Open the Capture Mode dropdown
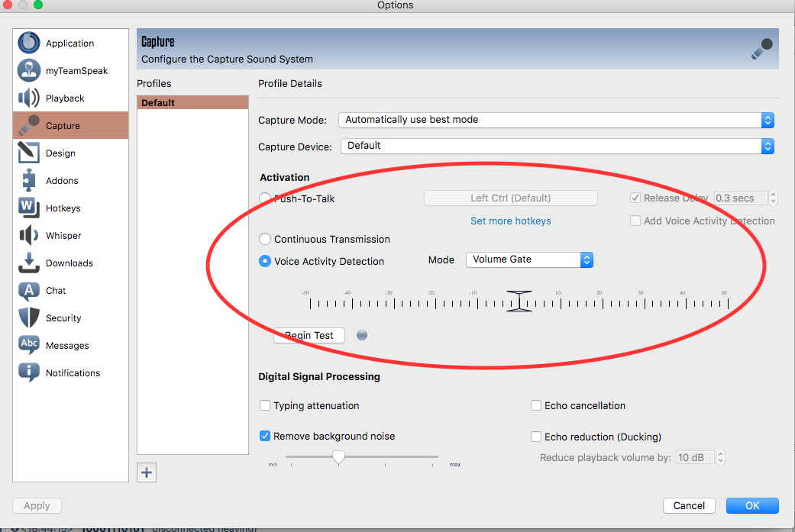This screenshot has height=532, width=795. [557, 120]
